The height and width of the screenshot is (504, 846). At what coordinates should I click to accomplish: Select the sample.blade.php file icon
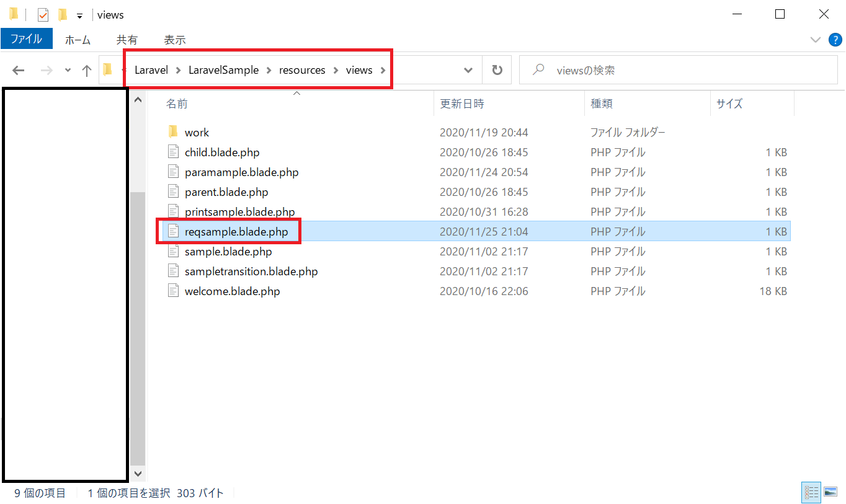(x=173, y=251)
